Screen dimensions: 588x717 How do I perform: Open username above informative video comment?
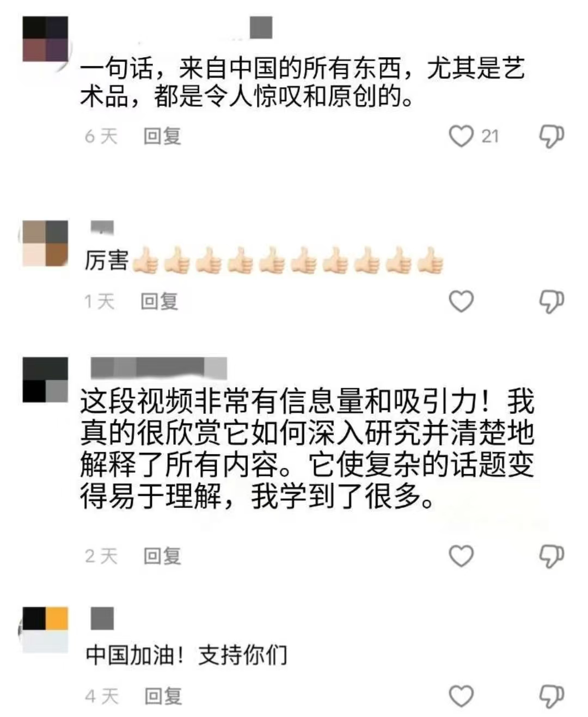tap(158, 368)
